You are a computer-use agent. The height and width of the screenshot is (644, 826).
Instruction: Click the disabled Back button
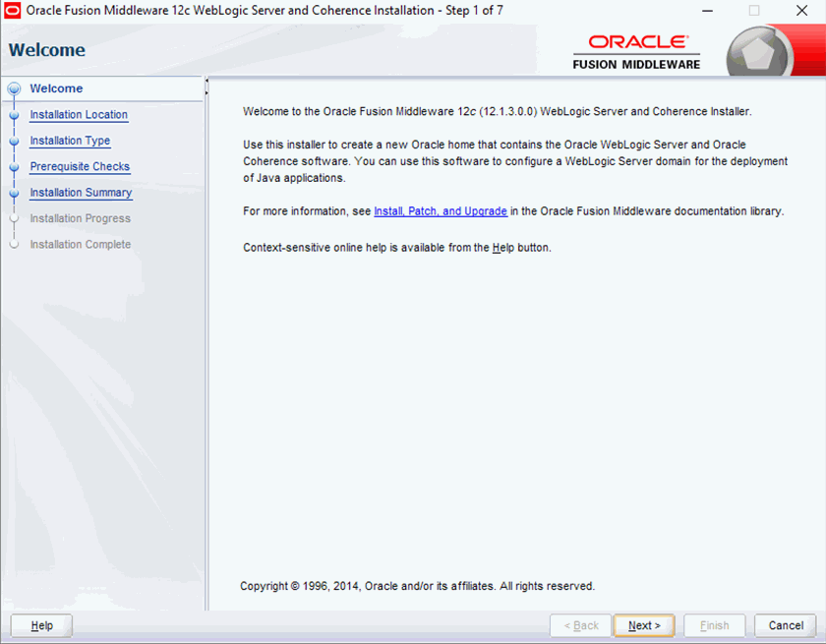point(580,625)
